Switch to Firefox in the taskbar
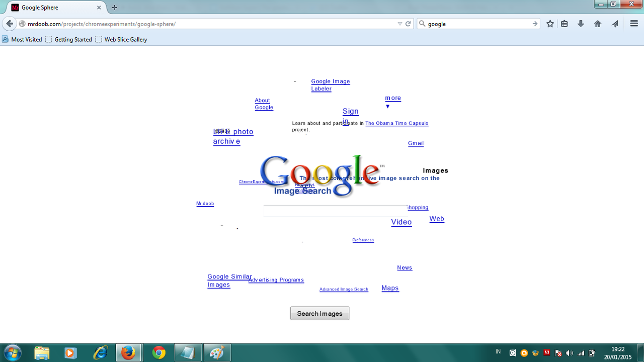The image size is (644, 362). 129,353
